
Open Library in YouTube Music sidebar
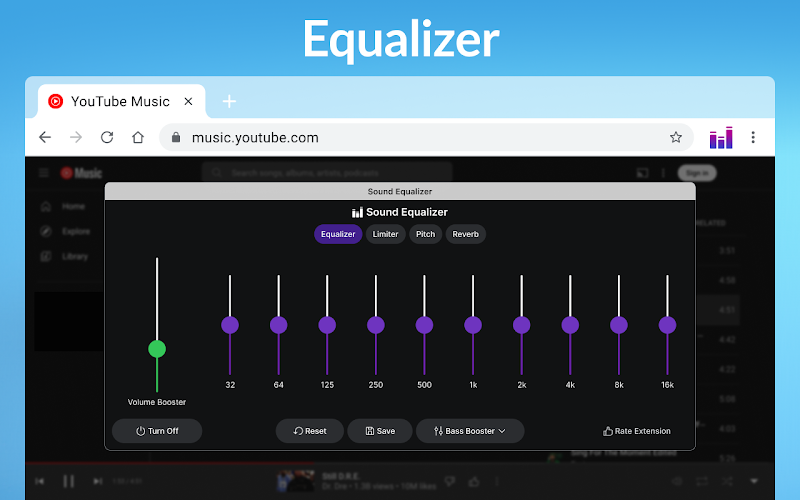click(64, 256)
